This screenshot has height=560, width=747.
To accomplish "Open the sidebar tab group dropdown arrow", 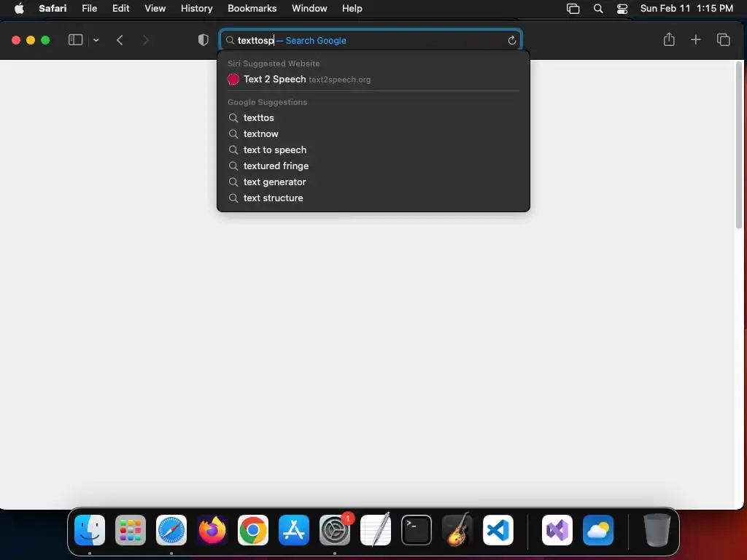I will point(96,41).
